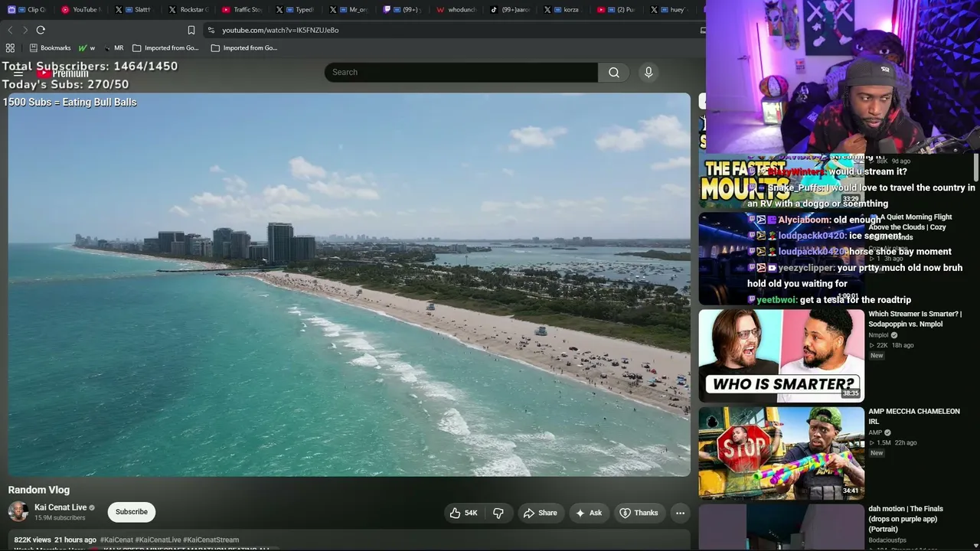Open more actions (three dots) under video
Viewport: 980px width, 551px height.
click(x=680, y=513)
